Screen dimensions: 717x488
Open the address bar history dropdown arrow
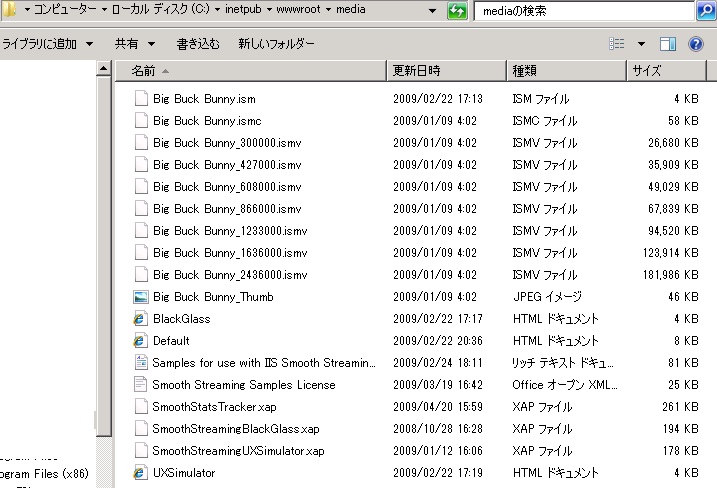(x=432, y=11)
